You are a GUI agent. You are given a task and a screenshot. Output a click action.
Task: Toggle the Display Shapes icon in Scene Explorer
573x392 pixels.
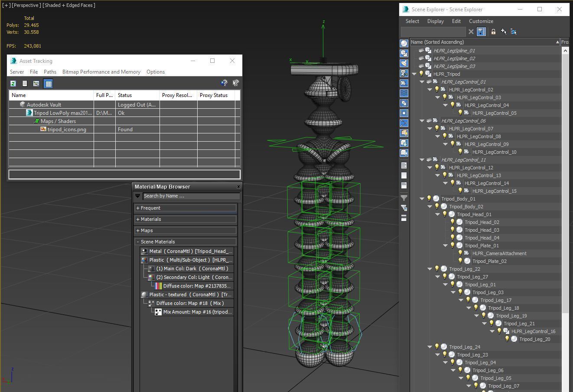pos(404,53)
